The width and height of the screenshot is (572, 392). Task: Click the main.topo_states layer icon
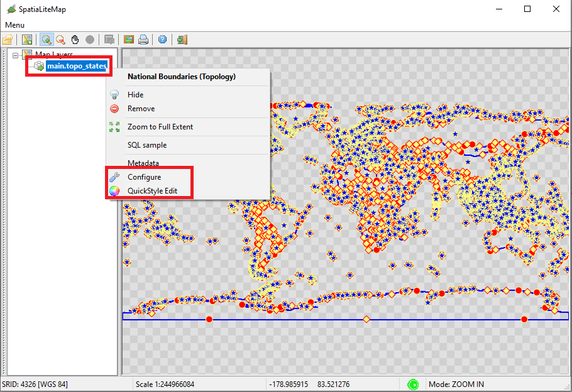click(x=39, y=66)
